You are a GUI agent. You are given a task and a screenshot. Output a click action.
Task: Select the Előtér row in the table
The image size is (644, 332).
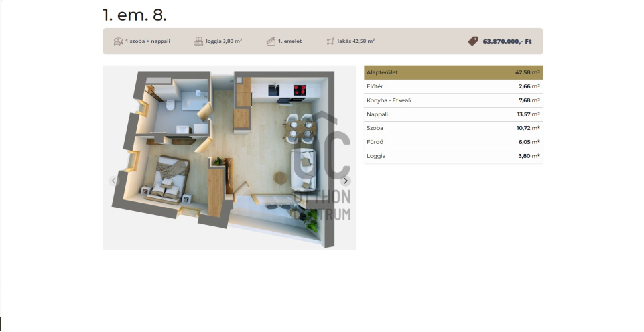tap(453, 86)
